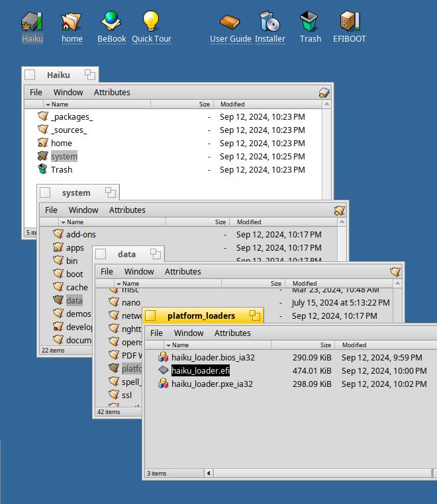This screenshot has height=504, width=437.
Task: Click zoom button on platform_loaders title tab
Action: 254,315
